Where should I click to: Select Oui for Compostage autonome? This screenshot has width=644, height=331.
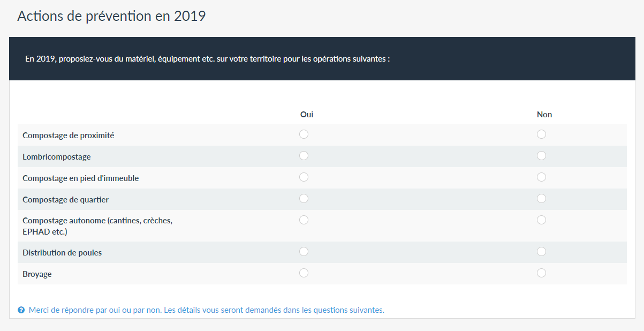click(x=304, y=220)
